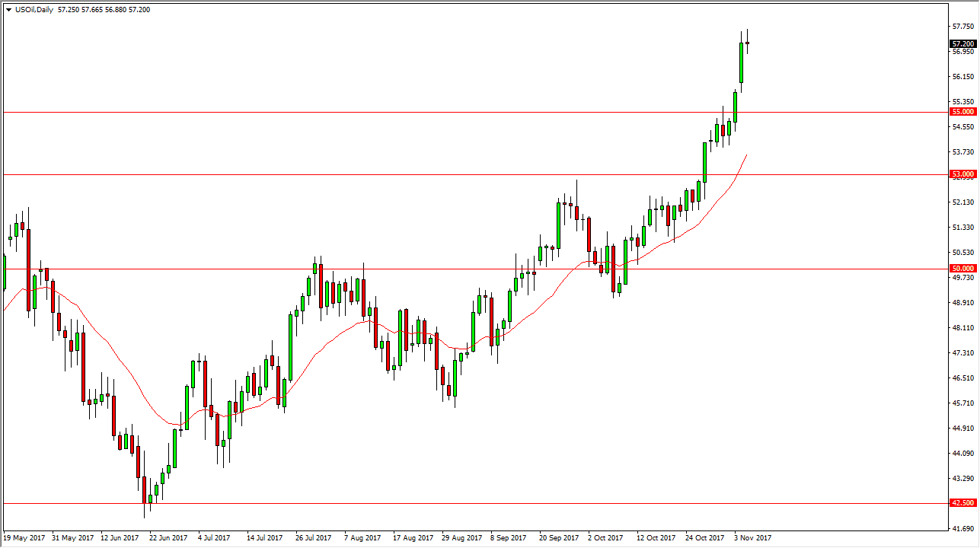Click the 19 May 2017 date axis label

(25, 537)
